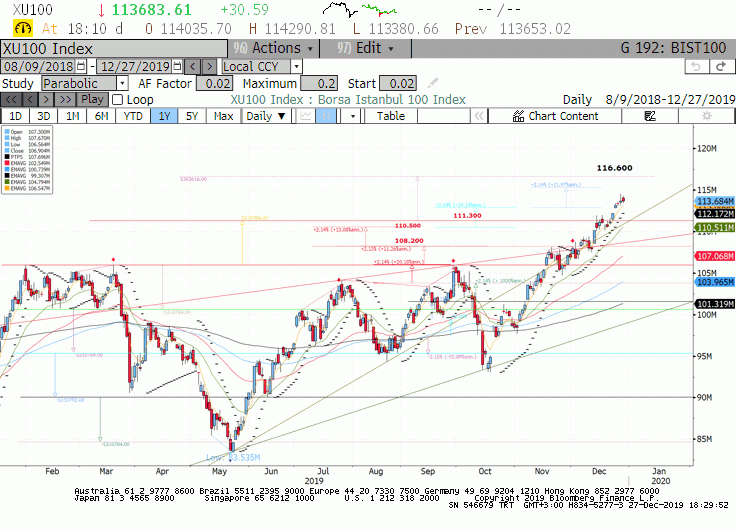
Task: Open the Actions menu
Action: (x=274, y=48)
